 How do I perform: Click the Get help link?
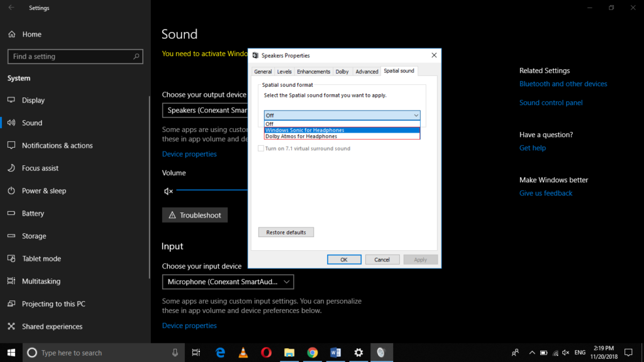[x=532, y=148]
